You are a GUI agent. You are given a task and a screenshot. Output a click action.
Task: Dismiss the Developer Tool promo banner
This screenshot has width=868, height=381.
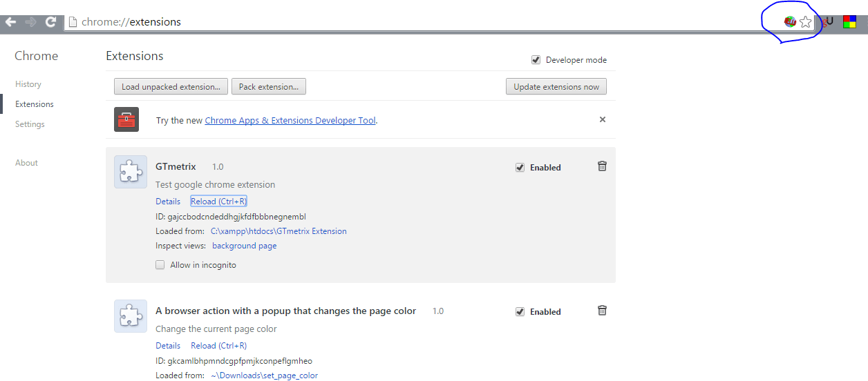603,119
